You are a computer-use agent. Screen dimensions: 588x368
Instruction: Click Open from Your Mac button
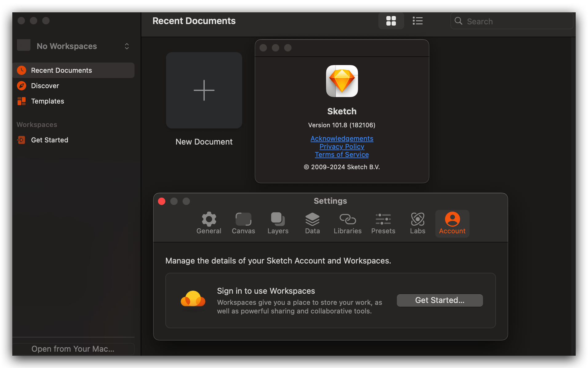[x=73, y=349]
